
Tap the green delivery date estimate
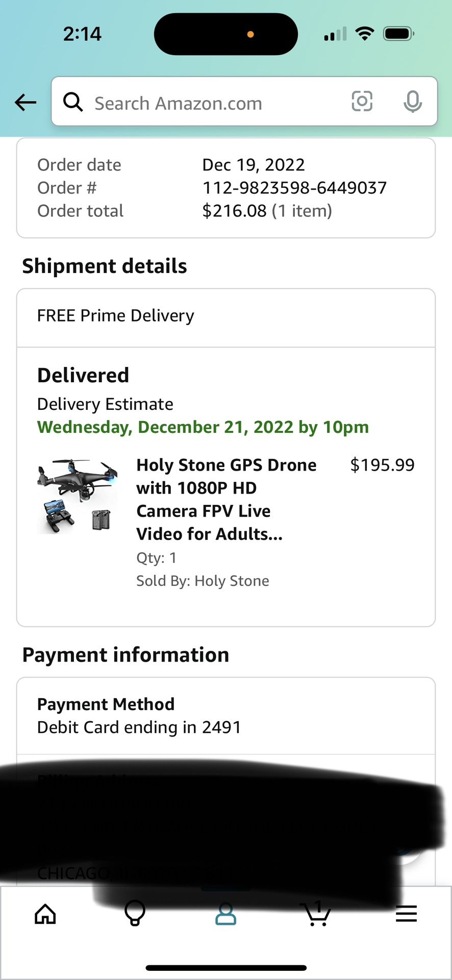pyautogui.click(x=203, y=427)
